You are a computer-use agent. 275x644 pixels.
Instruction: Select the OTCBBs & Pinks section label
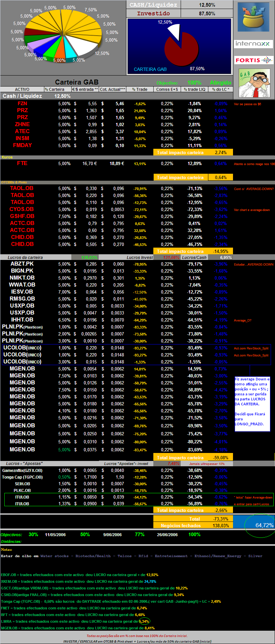[14, 182]
